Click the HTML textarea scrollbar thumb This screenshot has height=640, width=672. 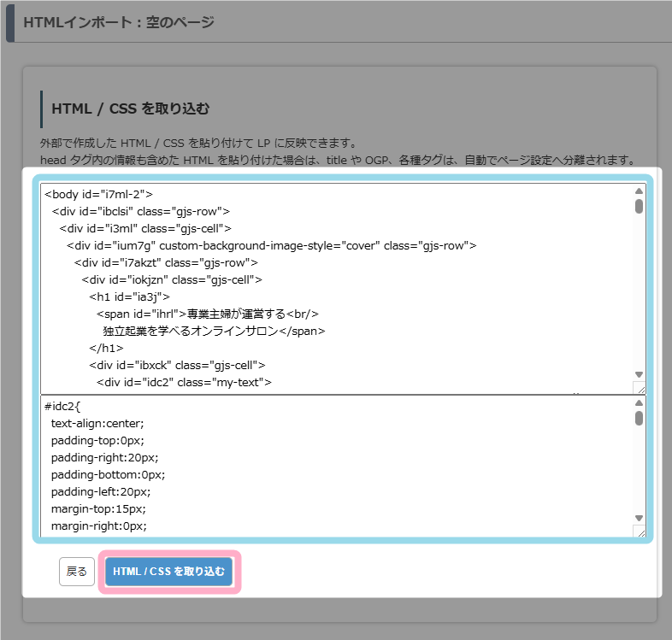639,206
